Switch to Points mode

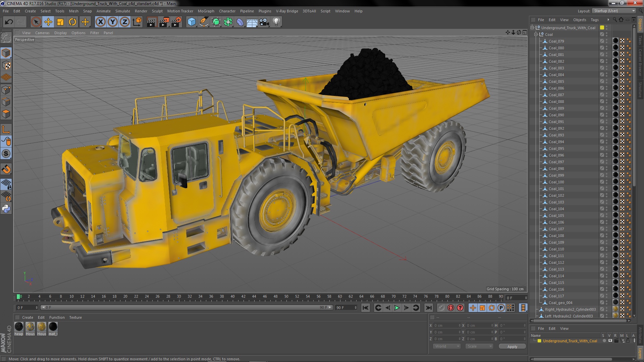(6, 90)
